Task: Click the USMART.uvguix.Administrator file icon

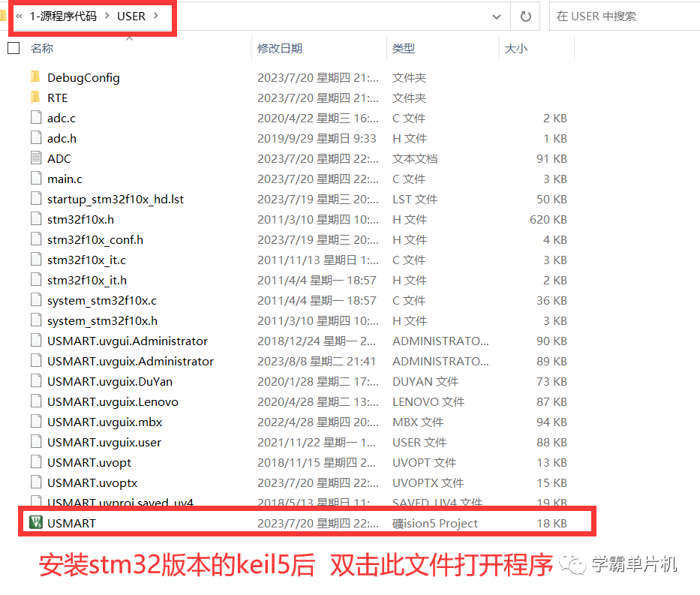Action: coord(36,361)
